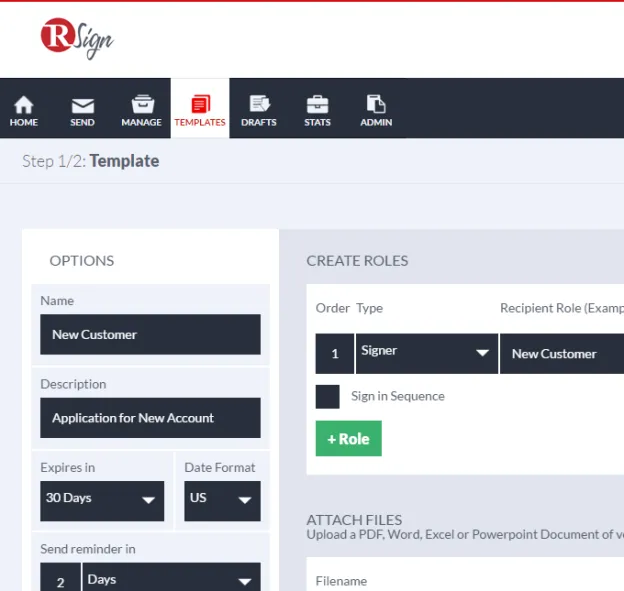Screen dimensions: 624x591
Task: Check the Sign in Sequence checkbox
Action: click(328, 397)
